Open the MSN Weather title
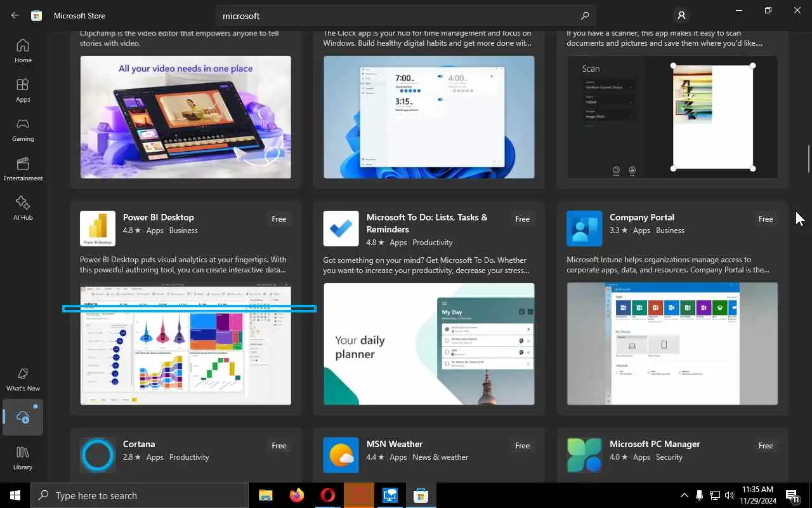812x508 pixels. (395, 444)
